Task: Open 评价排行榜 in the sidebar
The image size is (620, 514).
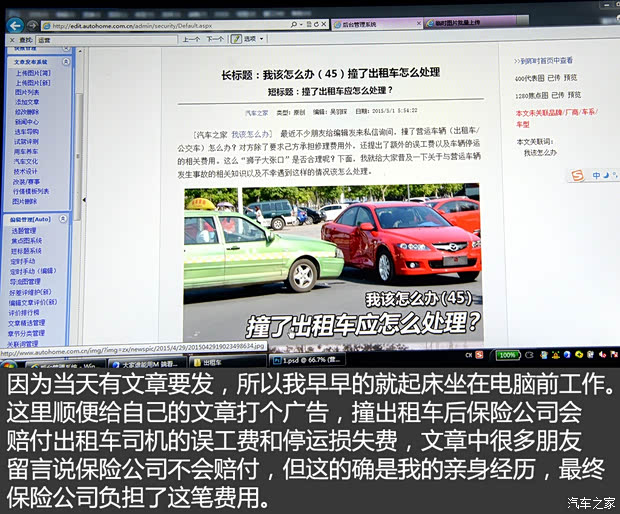Action: [24, 313]
